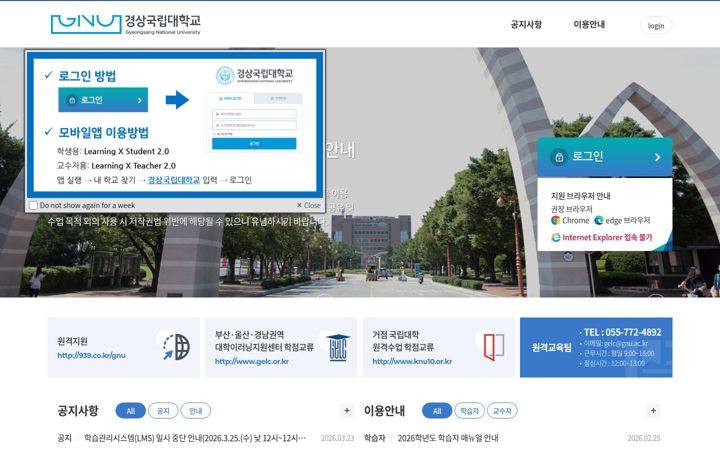Open the http://www.gelc.or.kr link
This screenshot has width=720, height=450.
[x=252, y=361]
